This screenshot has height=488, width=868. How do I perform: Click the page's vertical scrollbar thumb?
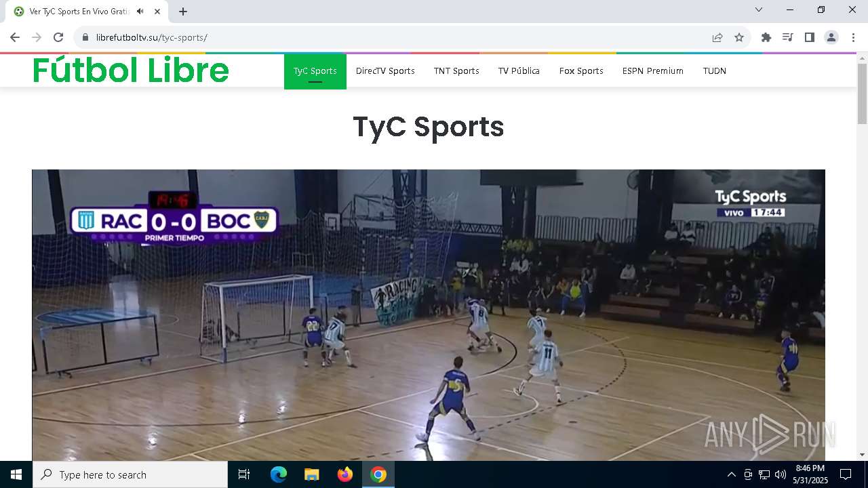(862, 94)
